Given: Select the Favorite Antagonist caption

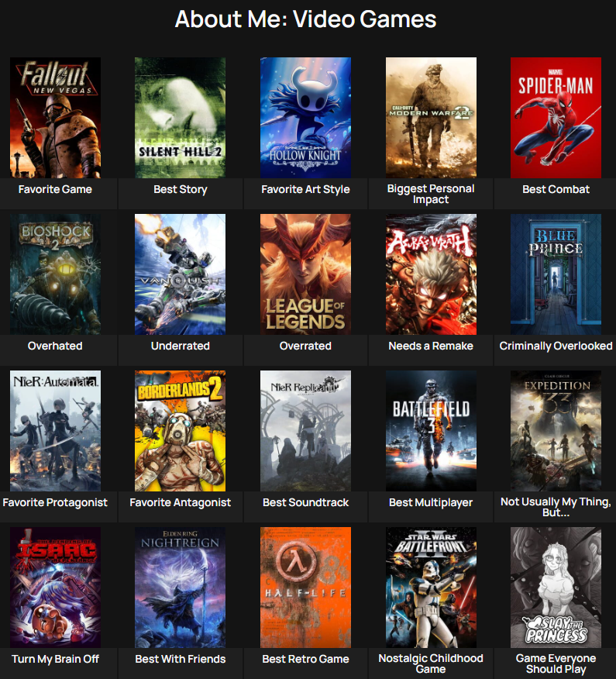Looking at the screenshot, I should pyautogui.click(x=180, y=502).
